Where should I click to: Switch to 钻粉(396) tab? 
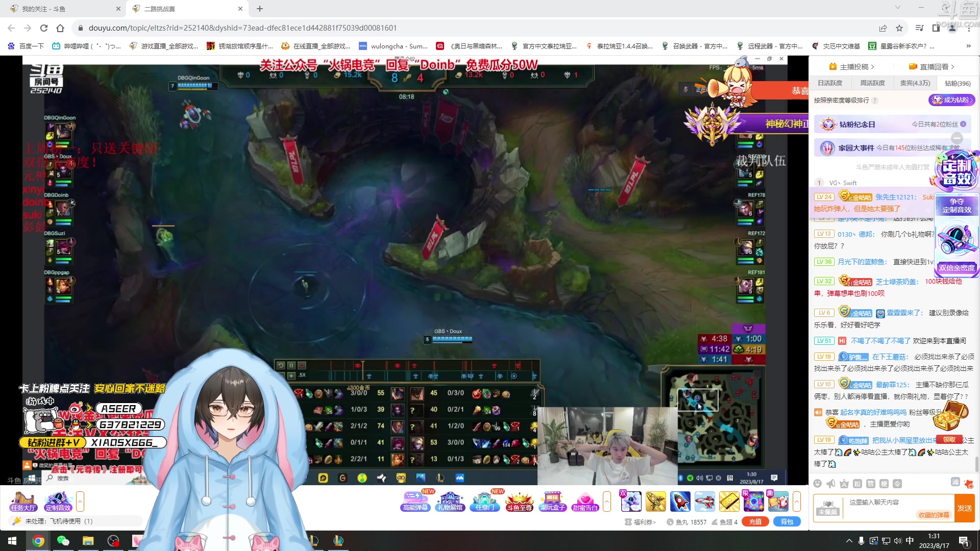(958, 83)
